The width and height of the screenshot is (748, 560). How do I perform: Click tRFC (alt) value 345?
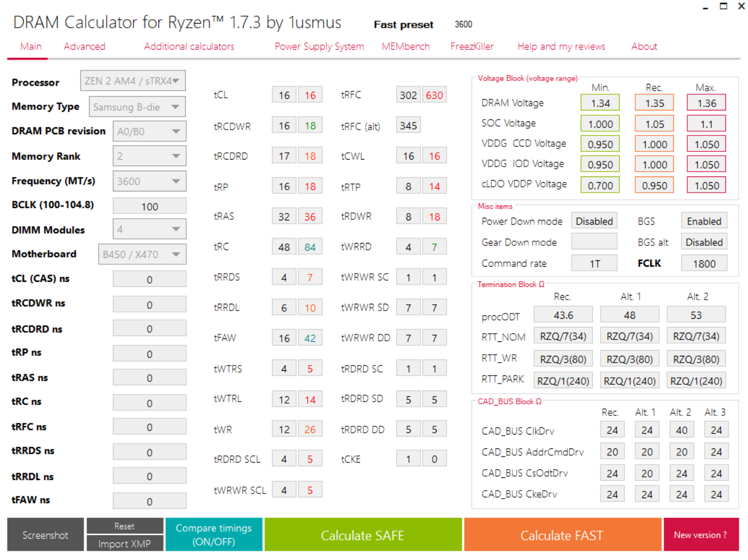[x=408, y=126]
